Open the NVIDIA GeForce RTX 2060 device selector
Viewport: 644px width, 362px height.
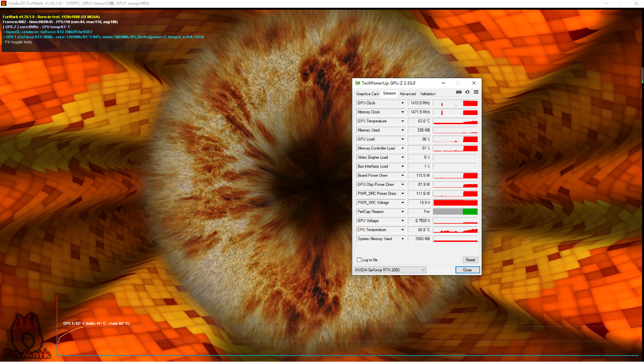(390, 270)
